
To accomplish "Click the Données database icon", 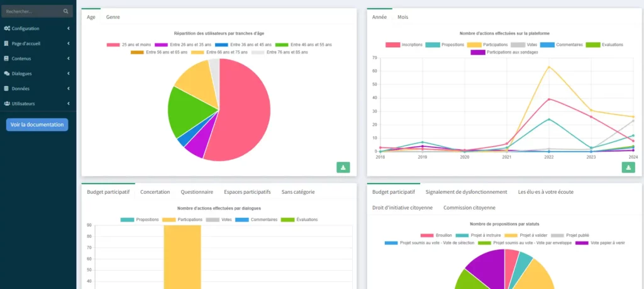I will (x=6, y=88).
